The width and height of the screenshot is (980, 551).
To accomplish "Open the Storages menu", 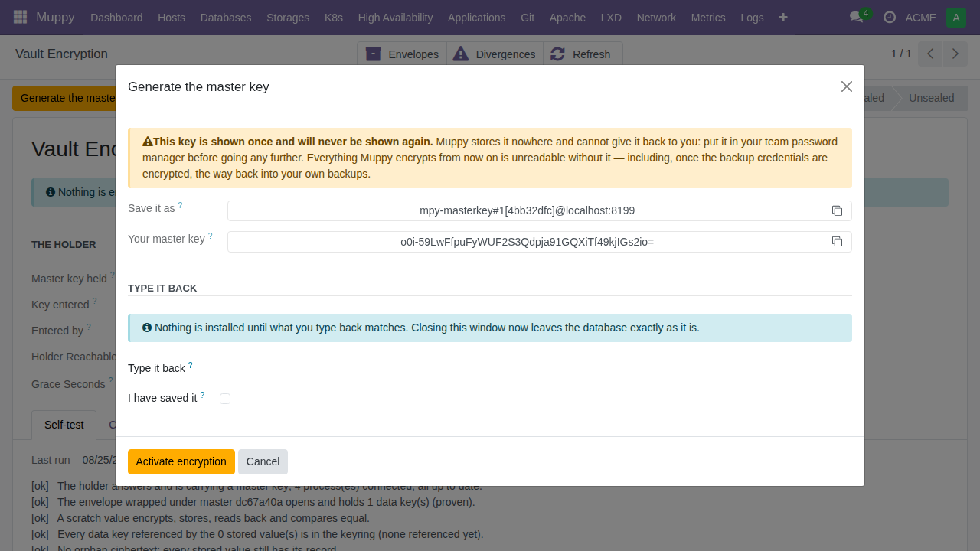I will pyautogui.click(x=288, y=18).
